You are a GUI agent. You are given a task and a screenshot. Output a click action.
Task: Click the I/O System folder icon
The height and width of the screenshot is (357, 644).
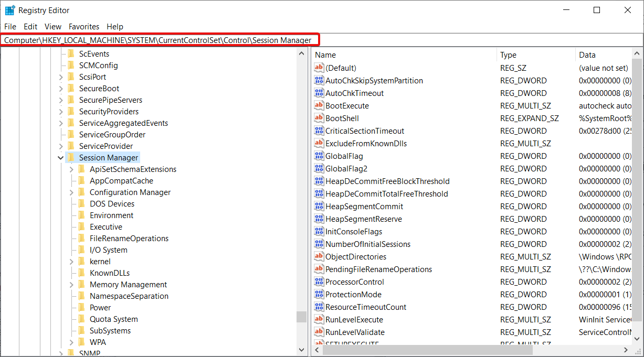pyautogui.click(x=81, y=250)
